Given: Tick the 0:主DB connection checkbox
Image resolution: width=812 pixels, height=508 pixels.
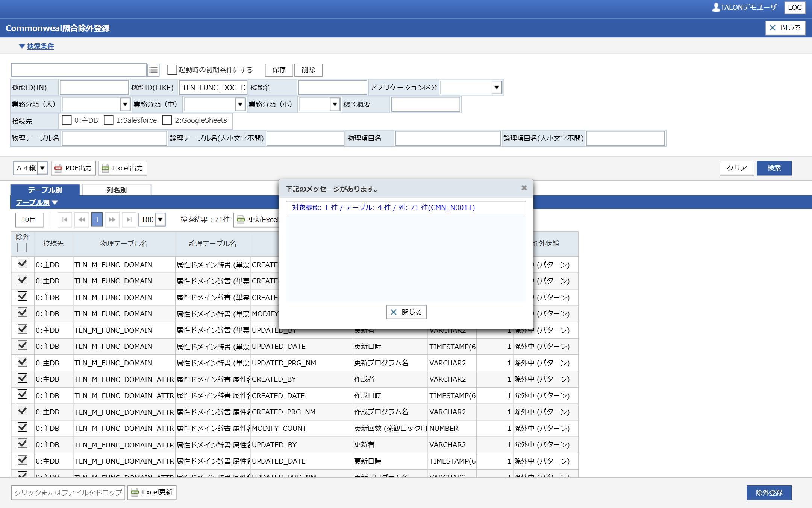Looking at the screenshot, I should pos(67,120).
